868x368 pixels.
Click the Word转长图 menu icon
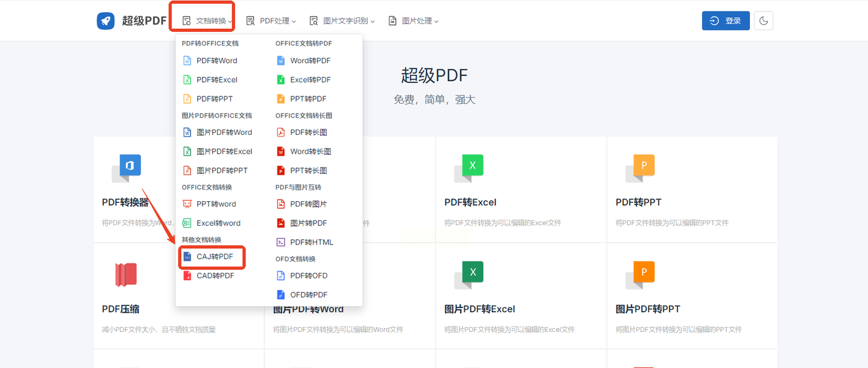[x=280, y=151]
